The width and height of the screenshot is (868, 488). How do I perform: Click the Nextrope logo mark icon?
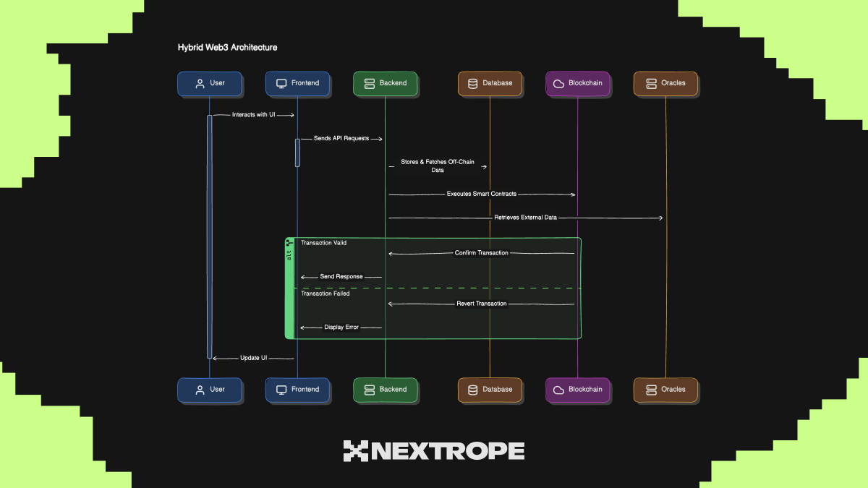[355, 451]
